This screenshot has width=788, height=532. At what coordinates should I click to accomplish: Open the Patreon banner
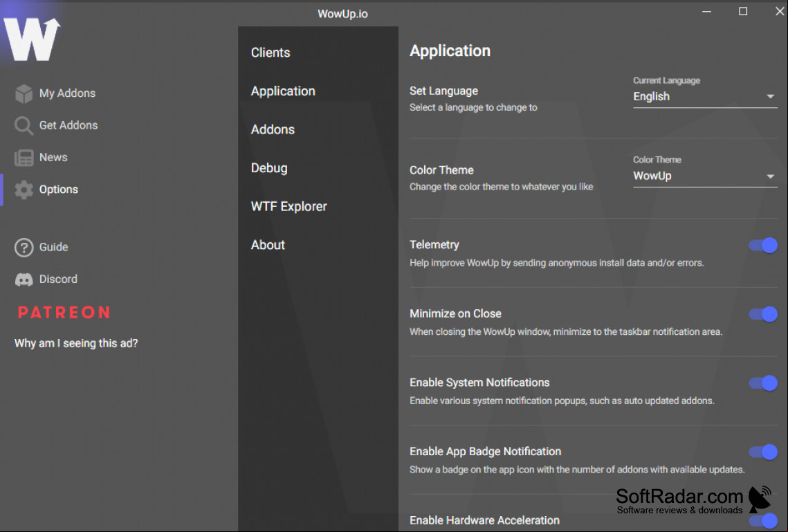pos(64,313)
